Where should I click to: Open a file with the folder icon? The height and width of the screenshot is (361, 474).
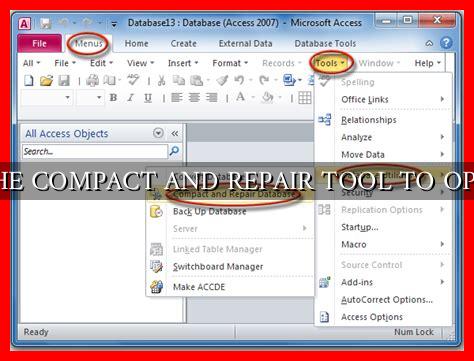46,80
